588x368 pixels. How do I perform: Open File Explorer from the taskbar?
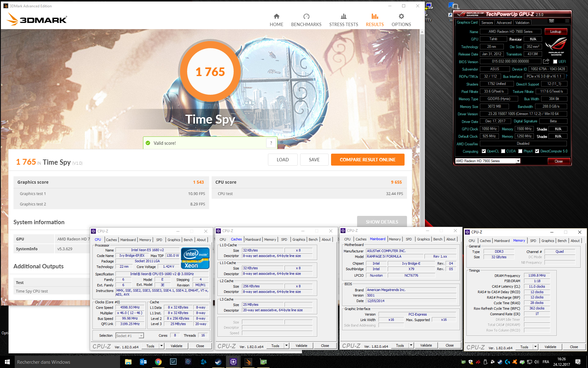128,362
